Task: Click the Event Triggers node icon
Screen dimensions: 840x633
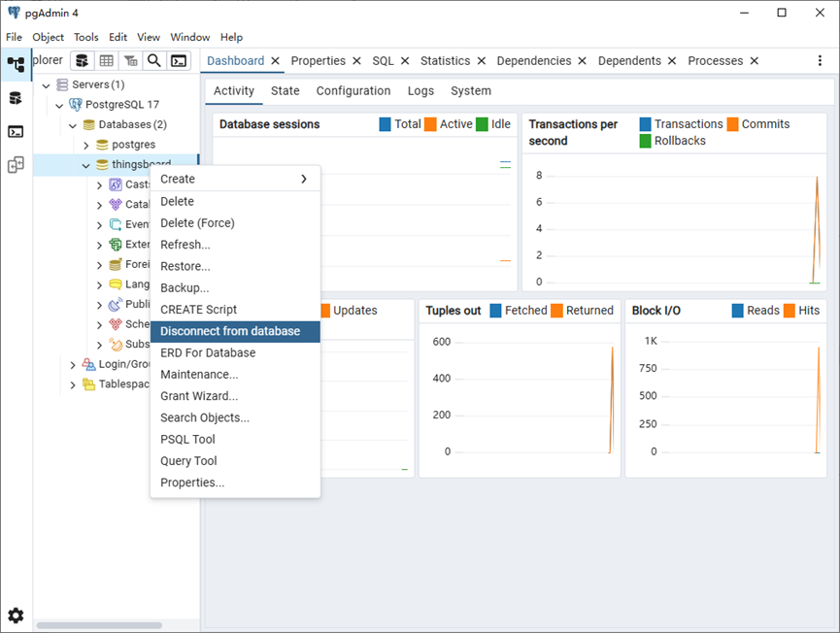Action: point(116,224)
